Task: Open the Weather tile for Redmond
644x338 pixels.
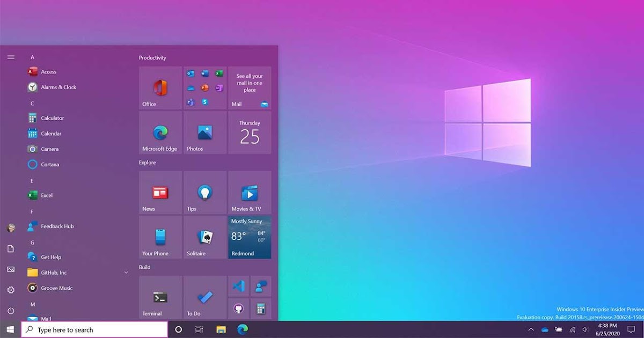Action: pyautogui.click(x=250, y=237)
